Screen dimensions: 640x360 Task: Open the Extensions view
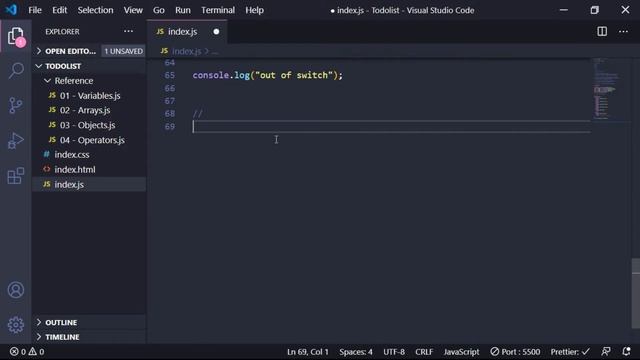(x=16, y=176)
